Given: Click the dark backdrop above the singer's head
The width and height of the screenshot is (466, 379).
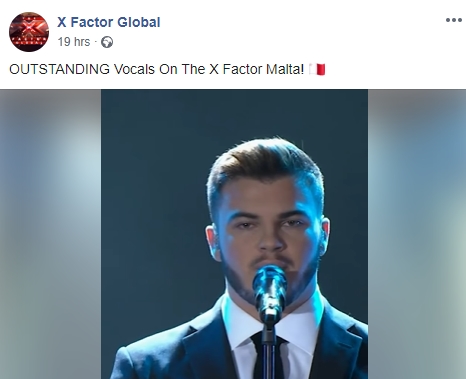Looking at the screenshot, I should [x=234, y=113].
